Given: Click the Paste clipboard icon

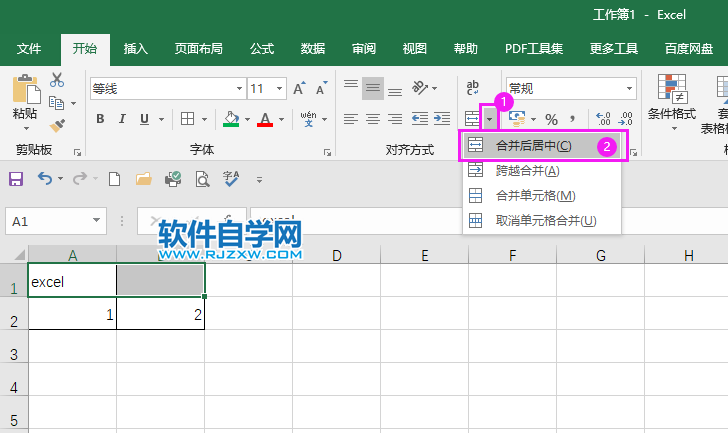Looking at the screenshot, I should (26, 89).
